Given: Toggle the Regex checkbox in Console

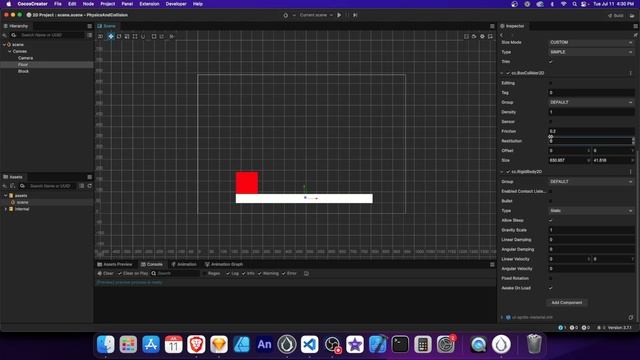Looking at the screenshot, I should coord(204,273).
